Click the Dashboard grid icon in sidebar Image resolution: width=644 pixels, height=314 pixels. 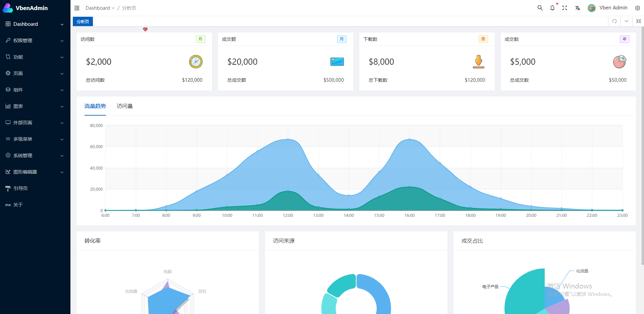pyautogui.click(x=8, y=24)
